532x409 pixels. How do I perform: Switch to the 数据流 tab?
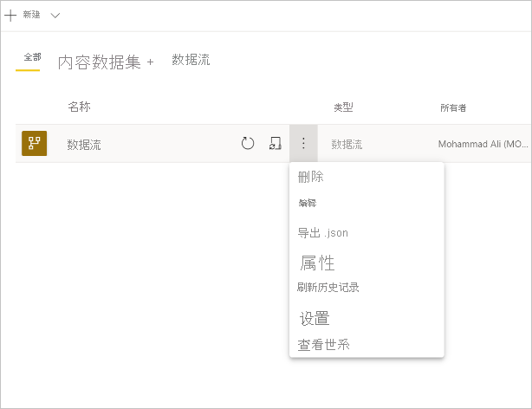coord(191,60)
